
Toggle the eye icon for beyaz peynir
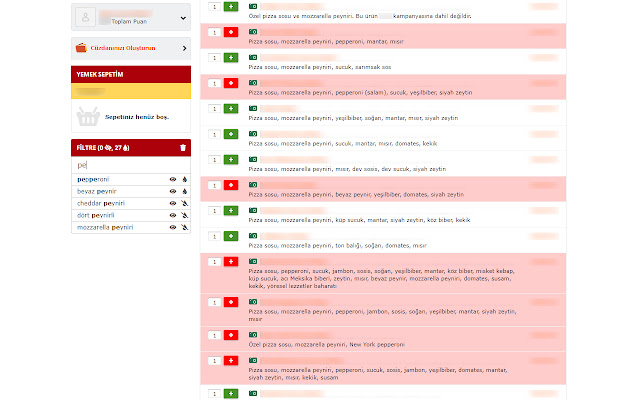pyautogui.click(x=173, y=191)
